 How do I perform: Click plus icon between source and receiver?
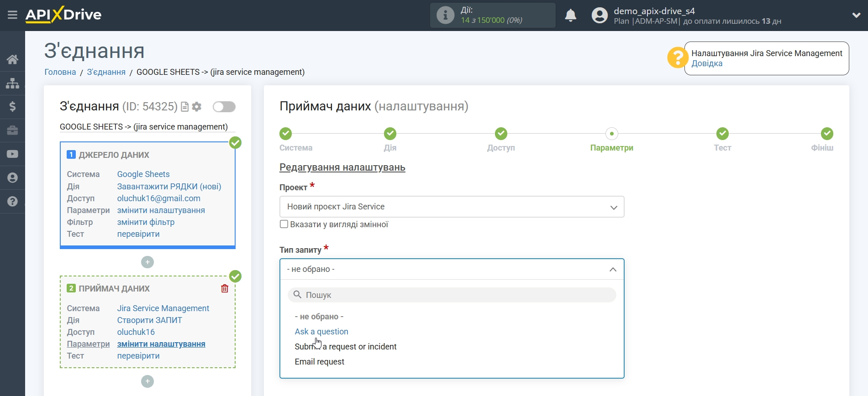pyautogui.click(x=147, y=262)
